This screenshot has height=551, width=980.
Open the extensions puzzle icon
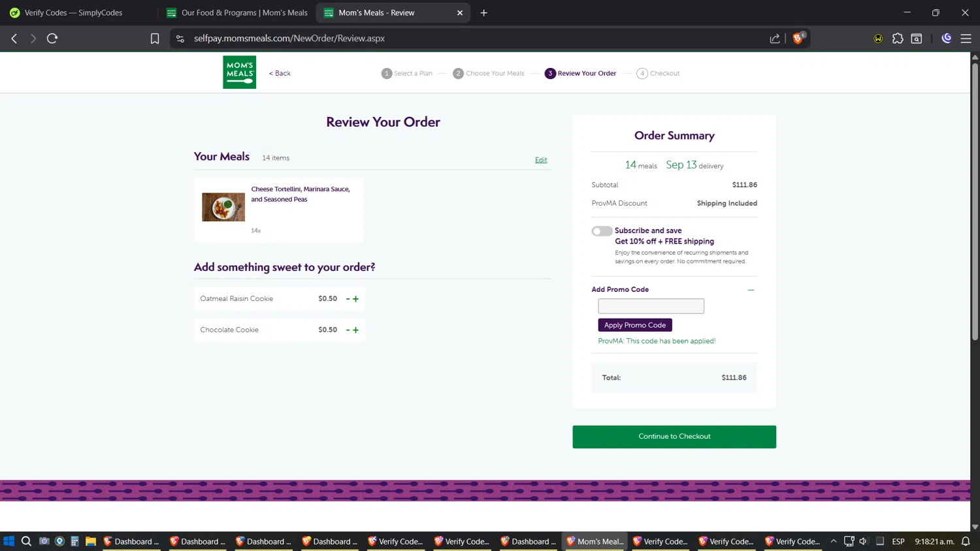tap(898, 39)
